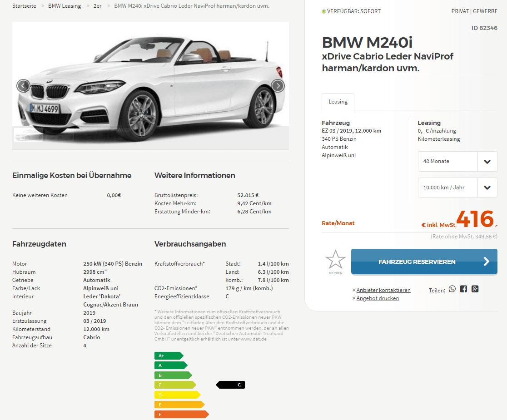Viewport: 507px width, 420px height.
Task: Click the black C rating marker
Action: (x=230, y=385)
